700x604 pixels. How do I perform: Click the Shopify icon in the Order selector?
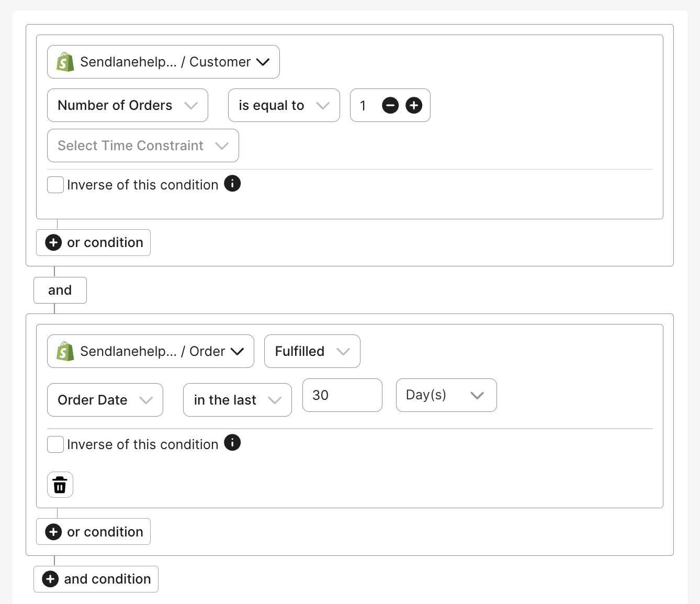click(x=65, y=351)
